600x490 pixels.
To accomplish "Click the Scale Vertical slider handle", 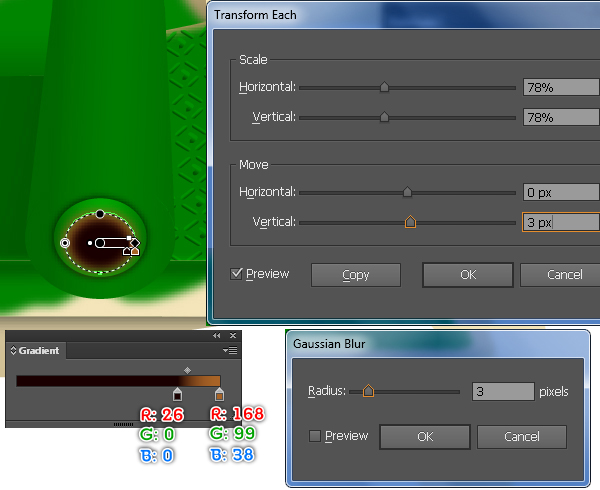I will [x=384, y=117].
